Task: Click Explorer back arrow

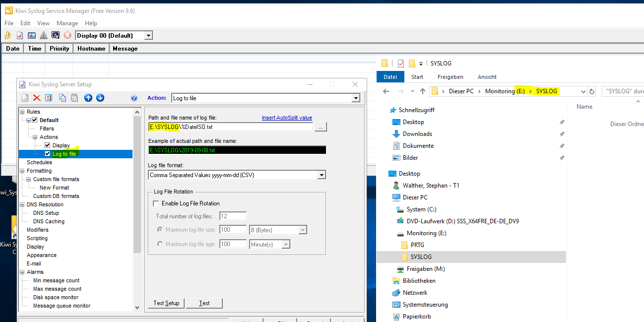Action: (386, 91)
